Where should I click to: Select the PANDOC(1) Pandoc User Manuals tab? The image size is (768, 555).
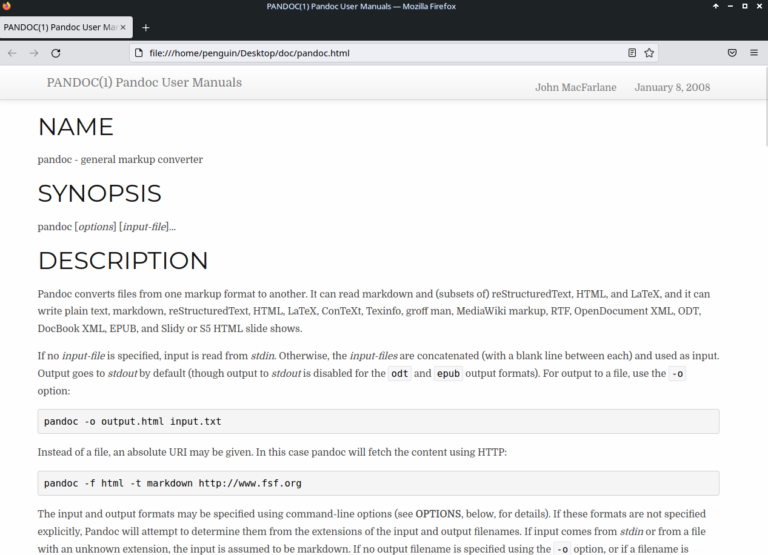58,27
